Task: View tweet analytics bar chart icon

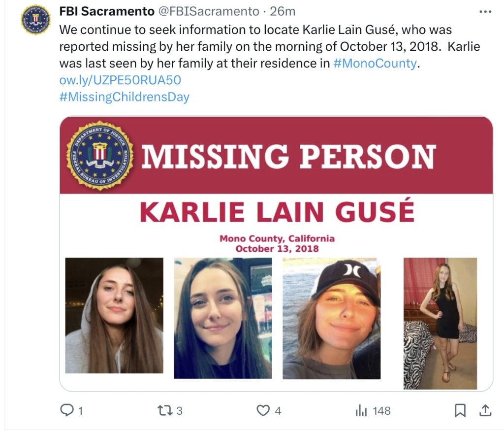Action: tap(361, 410)
